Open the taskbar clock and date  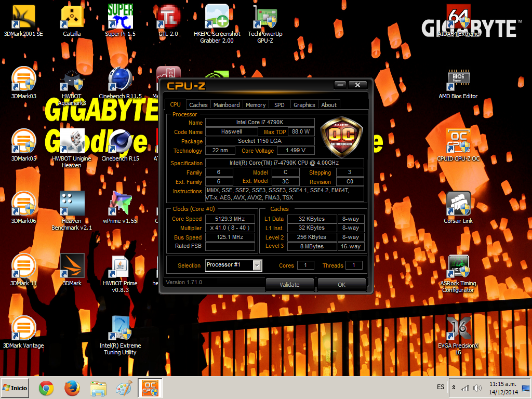503,388
